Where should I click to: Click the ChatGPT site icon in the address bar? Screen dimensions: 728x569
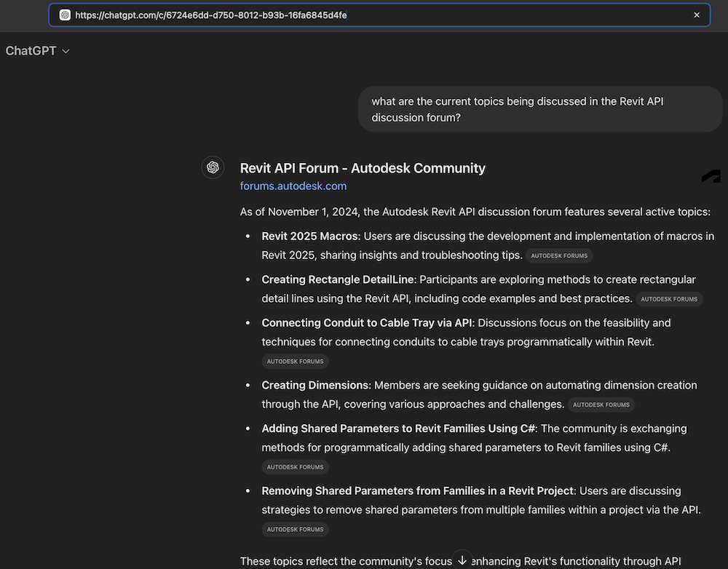click(x=64, y=15)
